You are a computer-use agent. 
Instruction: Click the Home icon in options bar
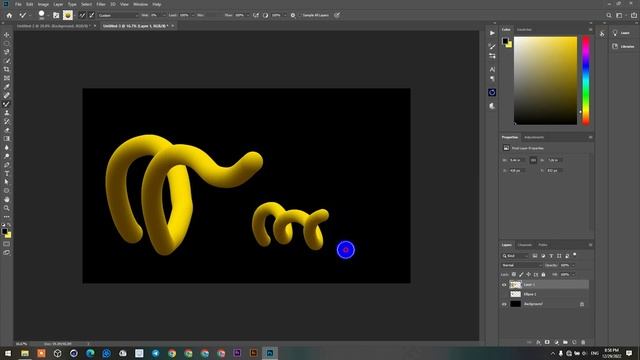(x=9, y=15)
